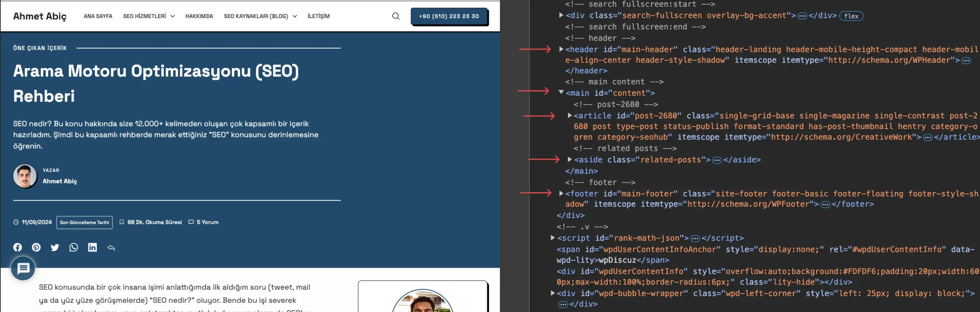Expand the rank-math-json script element
This screenshot has width=980, height=312.
click(x=553, y=238)
